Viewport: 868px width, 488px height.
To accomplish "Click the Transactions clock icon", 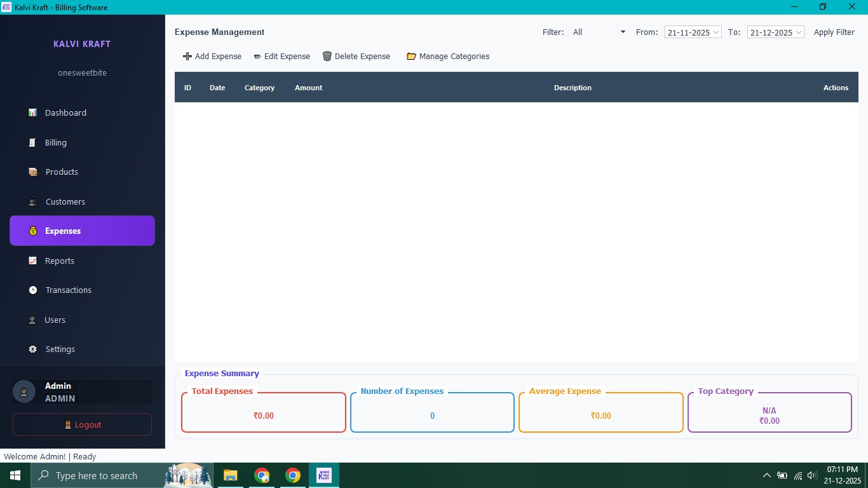I will (x=33, y=290).
